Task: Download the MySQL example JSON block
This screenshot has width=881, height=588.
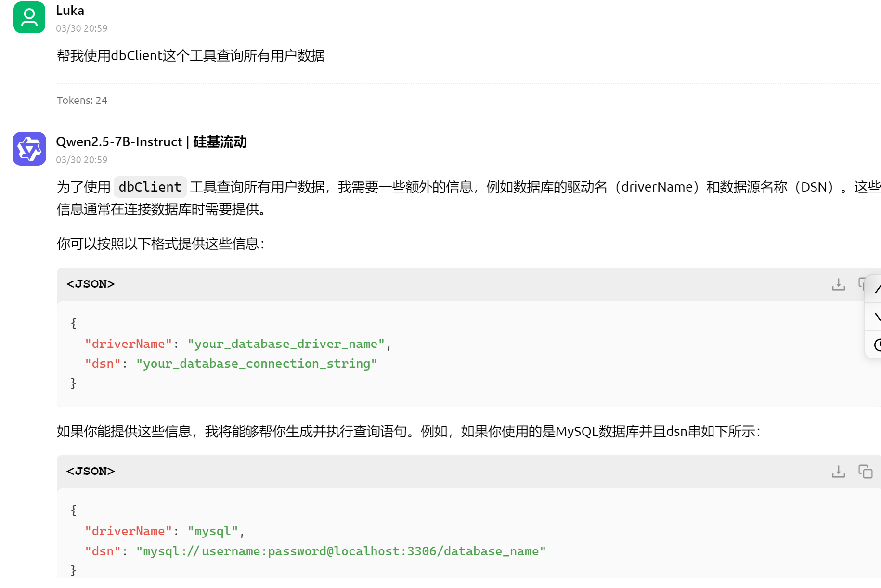Action: pyautogui.click(x=839, y=472)
